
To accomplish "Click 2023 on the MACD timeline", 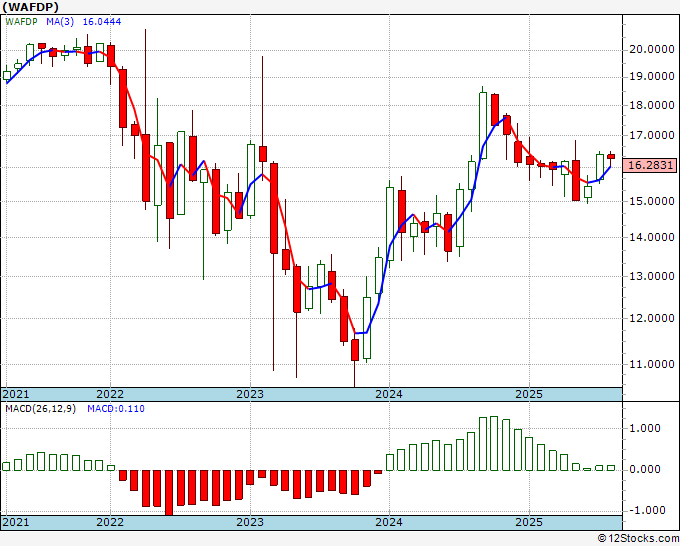I will coord(250,522).
